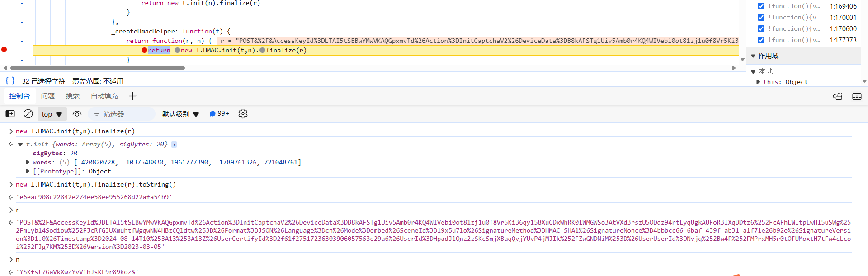Clear the console with the circle-slash icon
Viewport: 868px width, 276px height.
tap(28, 114)
